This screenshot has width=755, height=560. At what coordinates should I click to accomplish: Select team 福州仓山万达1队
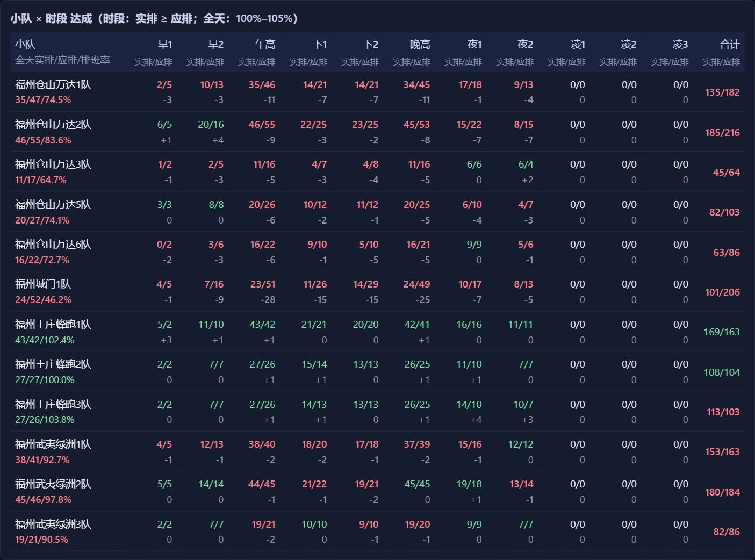pos(53,85)
